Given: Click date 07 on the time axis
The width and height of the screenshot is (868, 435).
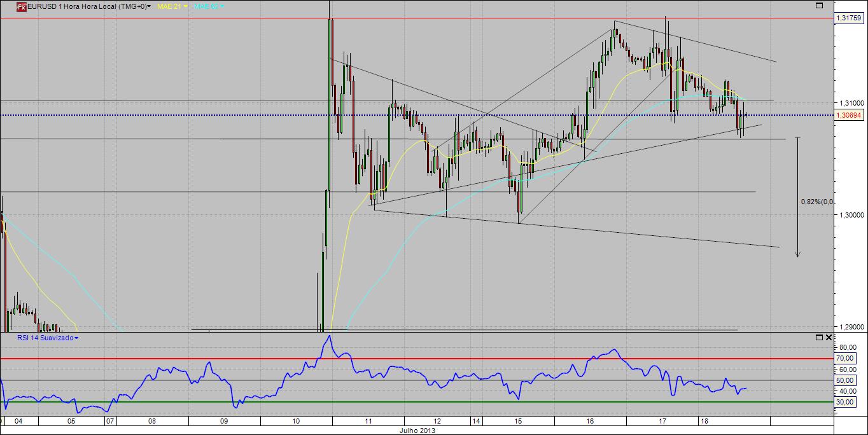Looking at the screenshot, I should click(x=110, y=421).
